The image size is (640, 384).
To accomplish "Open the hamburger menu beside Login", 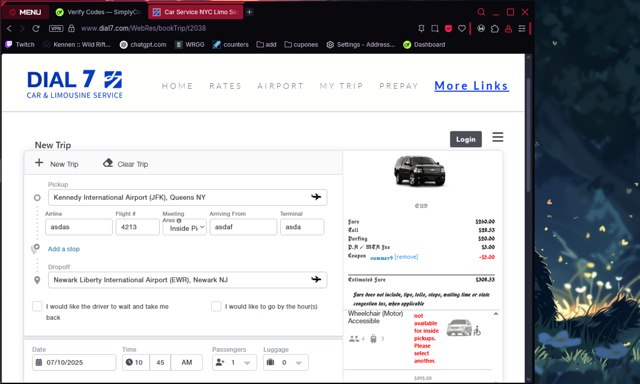I will click(x=498, y=137).
